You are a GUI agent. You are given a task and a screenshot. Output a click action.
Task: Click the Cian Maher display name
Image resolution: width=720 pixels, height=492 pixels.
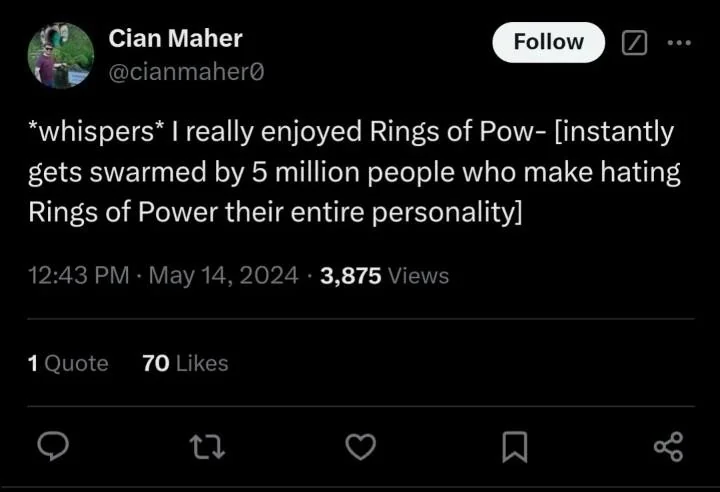click(x=175, y=39)
